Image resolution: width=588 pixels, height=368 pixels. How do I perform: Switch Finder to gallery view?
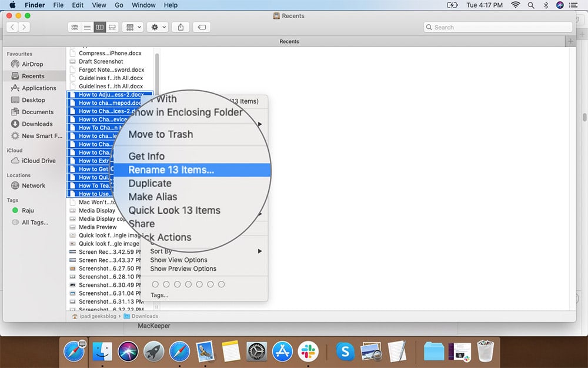[112, 26]
